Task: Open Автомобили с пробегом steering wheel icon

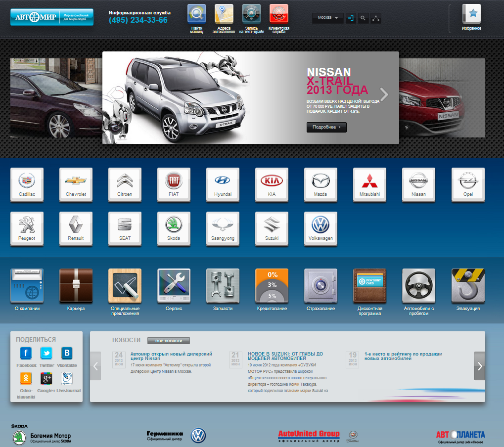Action: point(418,286)
